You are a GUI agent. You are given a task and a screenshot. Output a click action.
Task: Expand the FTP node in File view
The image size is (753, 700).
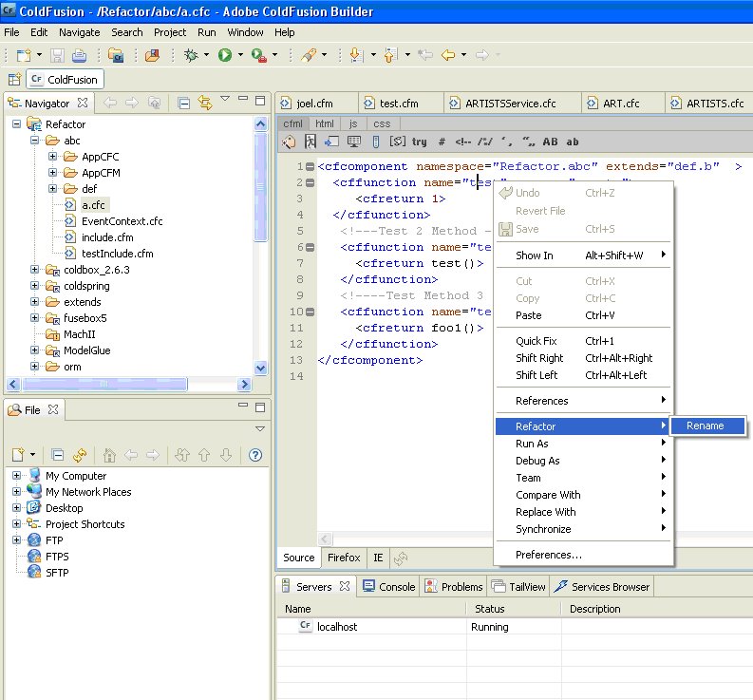point(16,539)
